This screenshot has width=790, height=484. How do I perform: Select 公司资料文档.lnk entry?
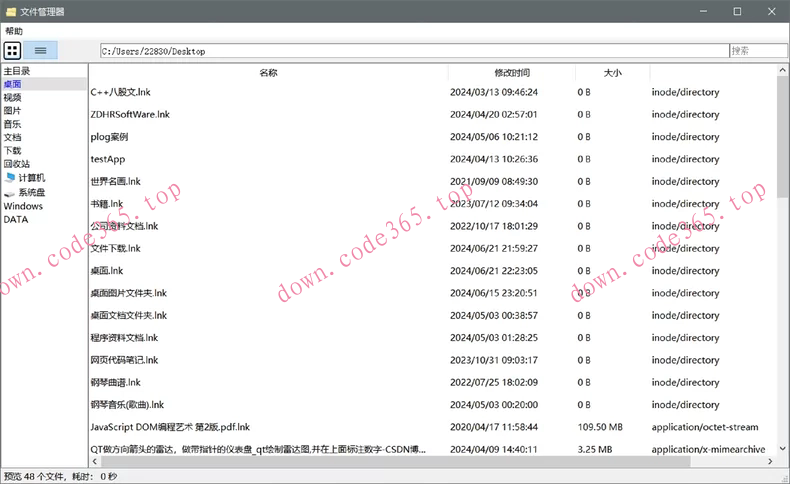click(124, 226)
